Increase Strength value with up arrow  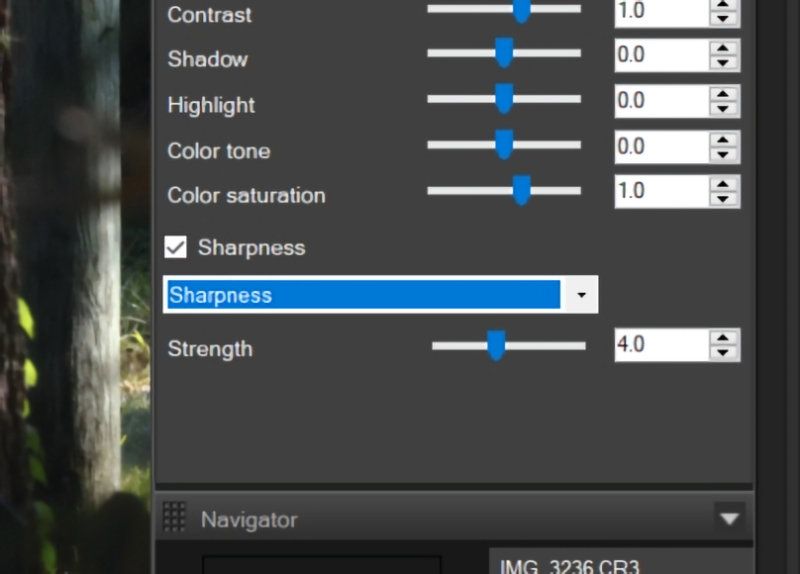[x=722, y=337]
